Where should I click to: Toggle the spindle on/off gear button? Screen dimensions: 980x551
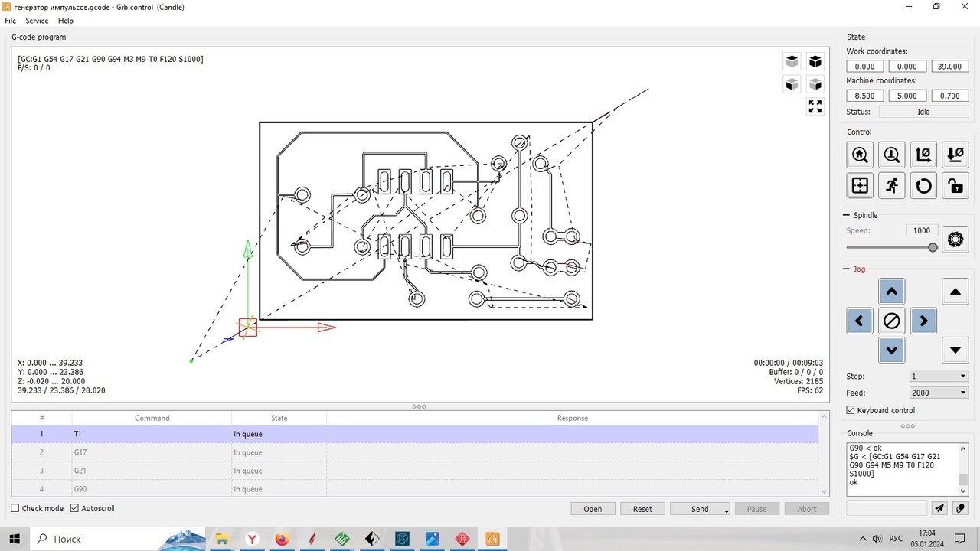[x=955, y=240]
